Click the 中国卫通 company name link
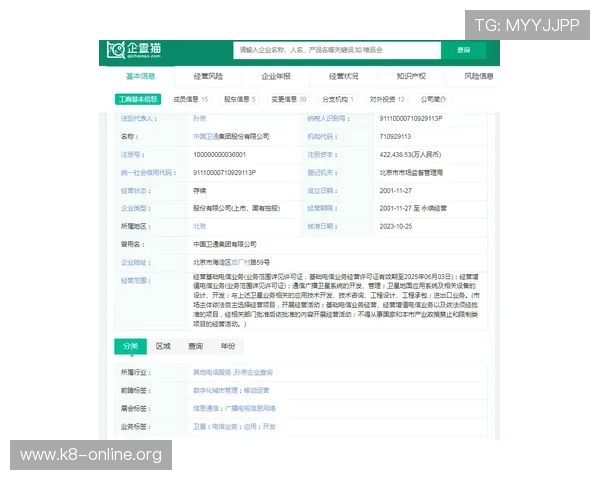Screen dimensions: 600x480 (205, 136)
